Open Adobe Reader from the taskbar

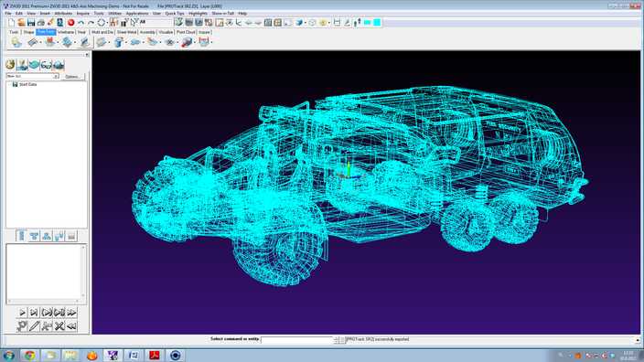[x=155, y=356]
